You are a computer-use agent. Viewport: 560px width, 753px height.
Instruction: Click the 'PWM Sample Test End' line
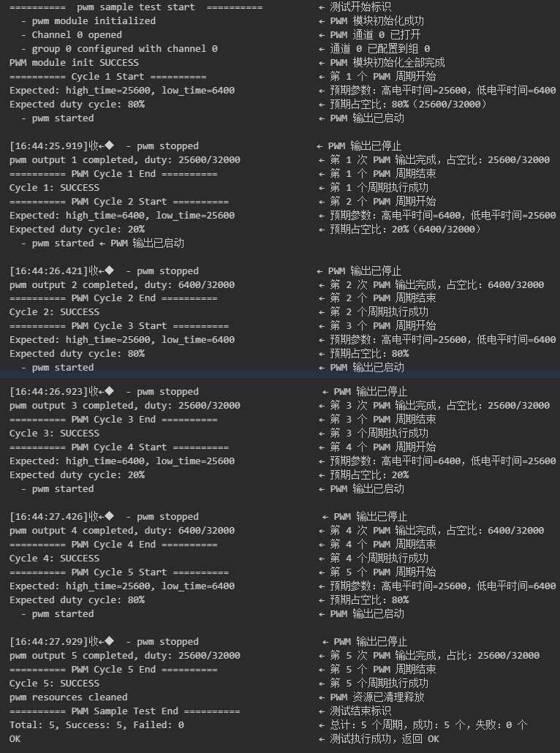point(125,711)
